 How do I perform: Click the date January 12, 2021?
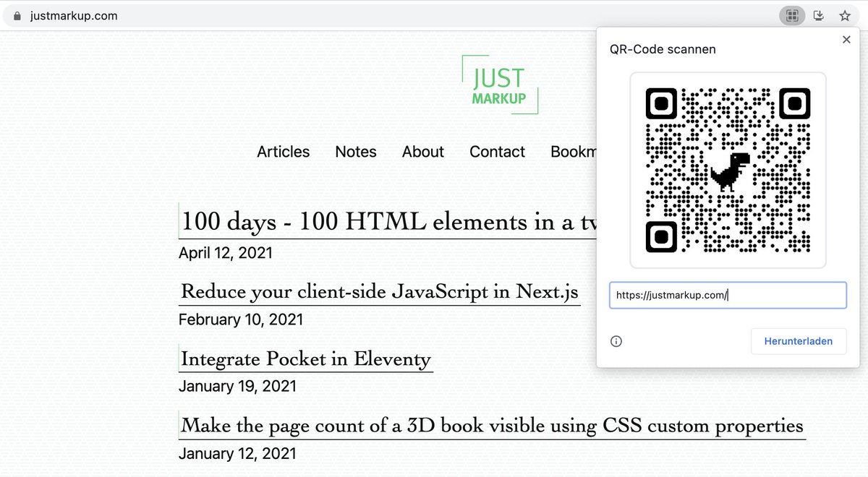pyautogui.click(x=237, y=454)
